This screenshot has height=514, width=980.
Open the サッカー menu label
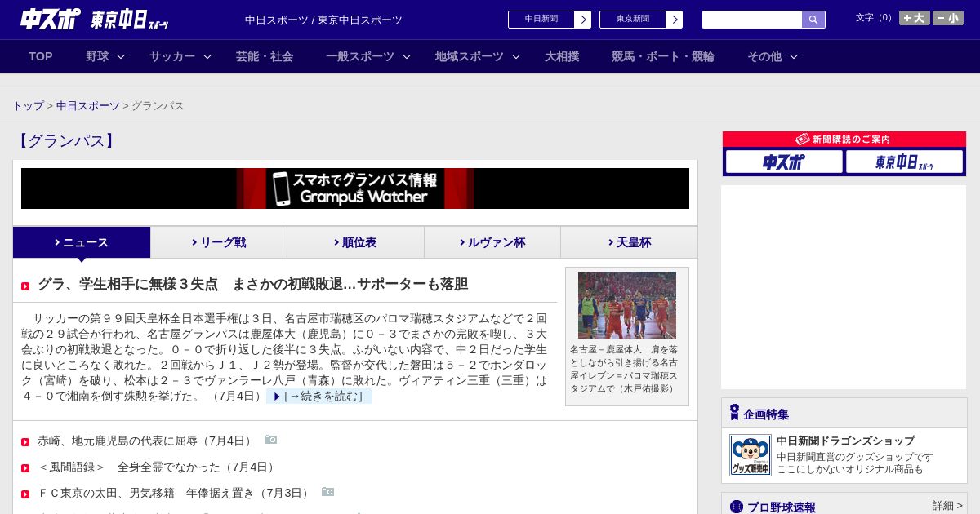[172, 56]
